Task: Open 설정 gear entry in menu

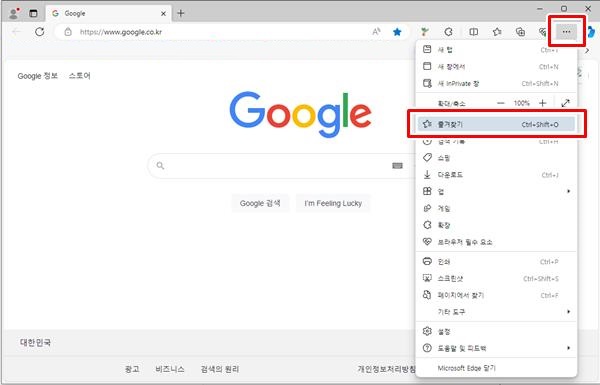Action: click(x=496, y=331)
